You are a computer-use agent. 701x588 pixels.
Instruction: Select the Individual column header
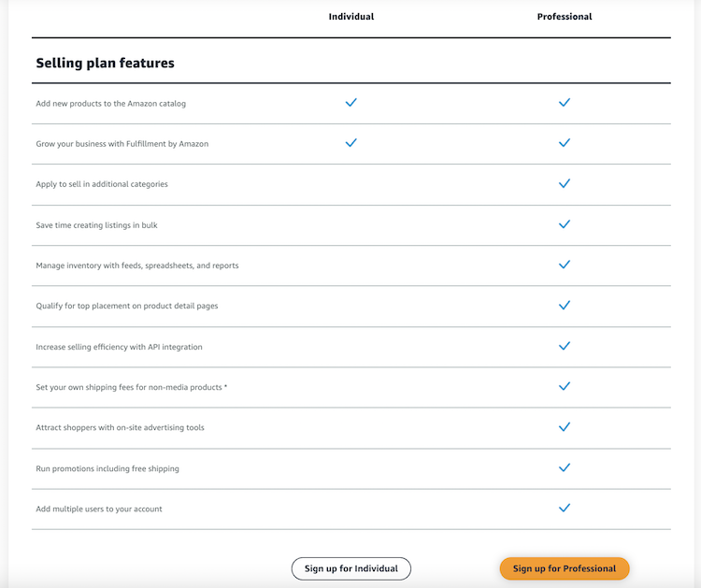pyautogui.click(x=350, y=17)
